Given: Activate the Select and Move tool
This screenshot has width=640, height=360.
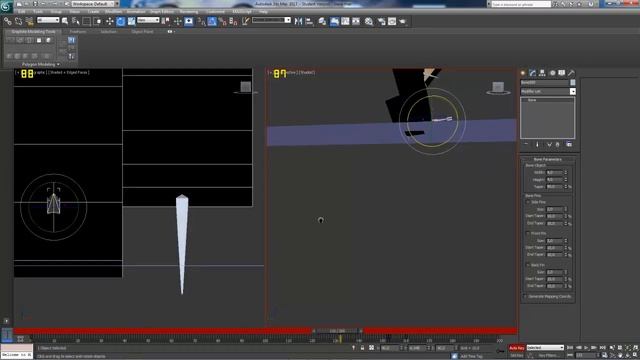Looking at the screenshot, I should (x=109, y=21).
